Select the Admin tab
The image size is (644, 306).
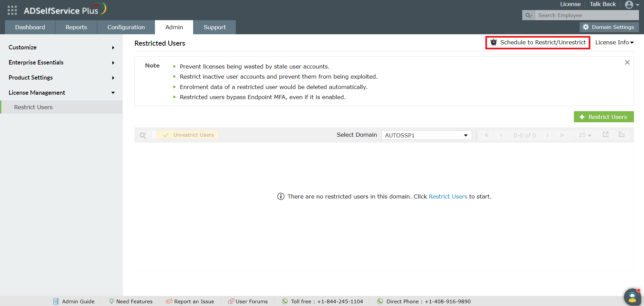pos(174,27)
